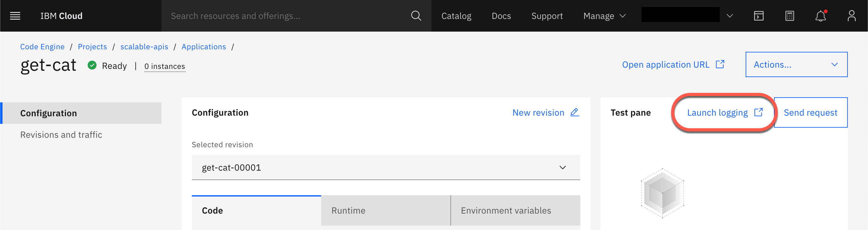
Task: Expand the Actions... dropdown
Action: 796,64
